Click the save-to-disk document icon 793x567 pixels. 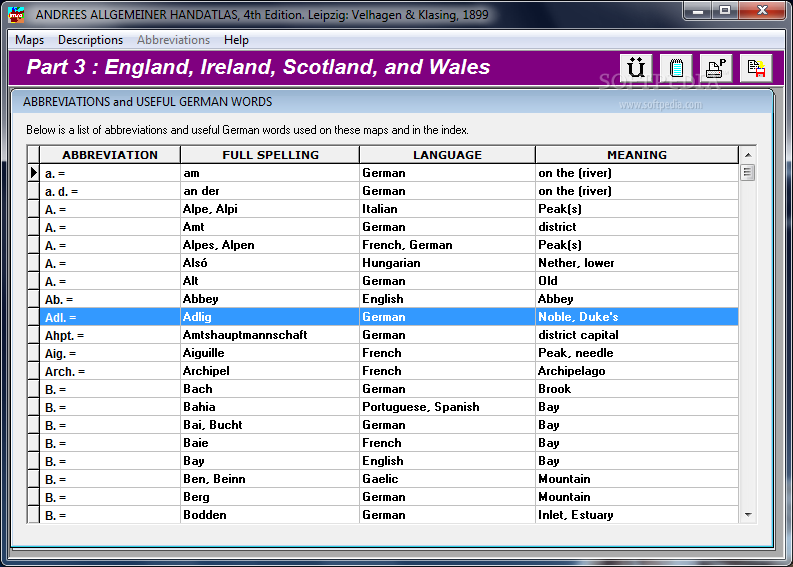[x=756, y=68]
